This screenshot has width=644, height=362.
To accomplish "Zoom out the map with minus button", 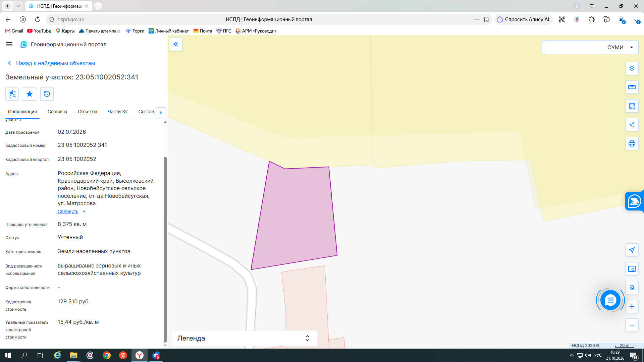I will point(632,325).
